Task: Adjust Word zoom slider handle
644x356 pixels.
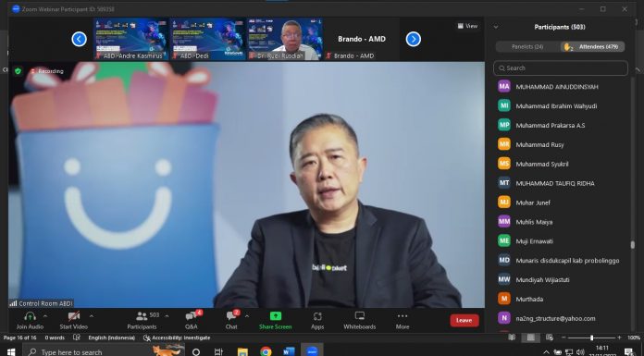Action: 591,338
